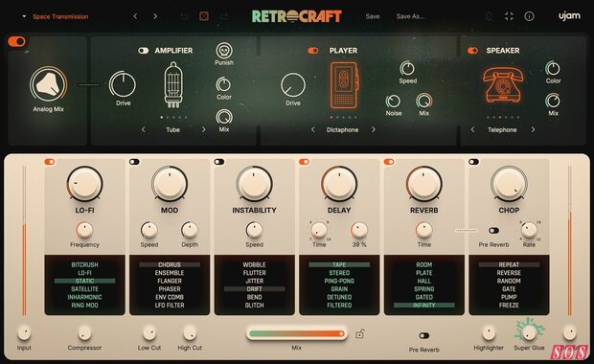Image resolution: width=594 pixels, height=364 pixels.
Task: Click the Player Speed knob
Action: (407, 69)
